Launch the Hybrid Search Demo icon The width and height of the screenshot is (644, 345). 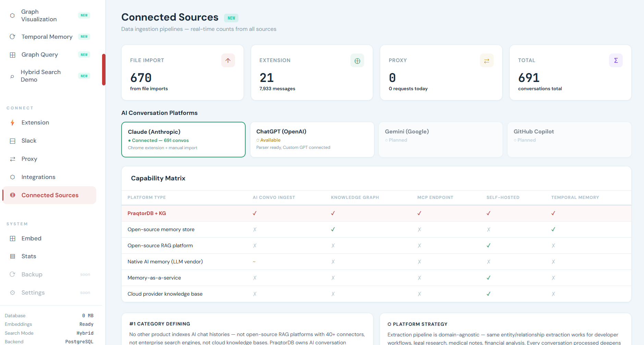pyautogui.click(x=12, y=76)
